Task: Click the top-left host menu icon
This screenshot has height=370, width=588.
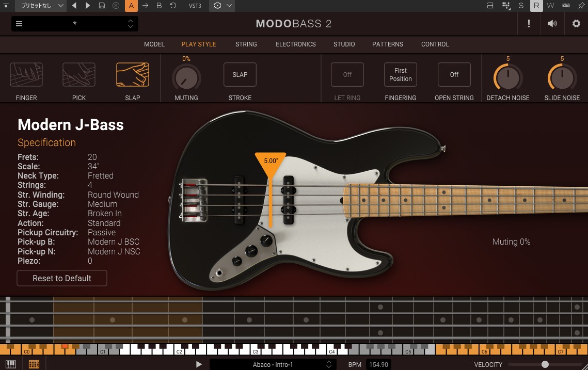Action: [6, 6]
